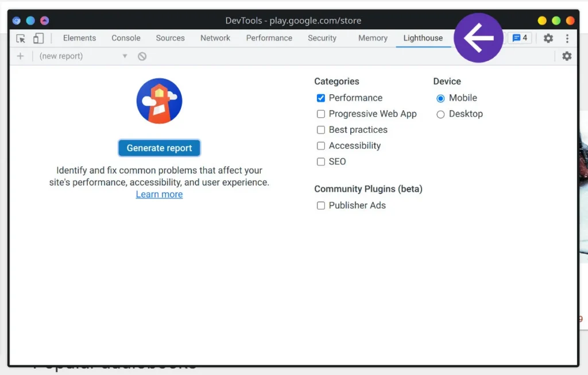
Task: Open the three-dot customize DevTools menu
Action: point(567,38)
